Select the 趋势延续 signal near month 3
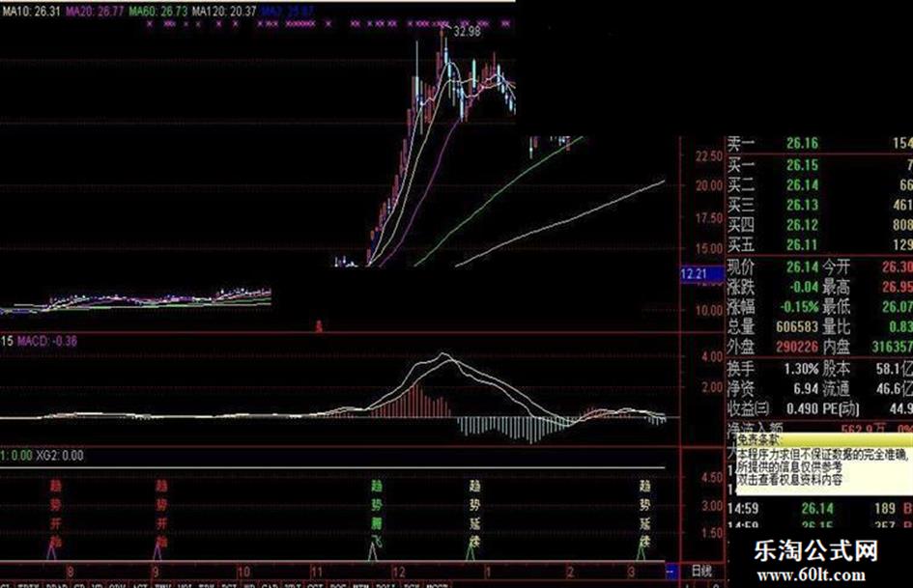 click(644, 516)
